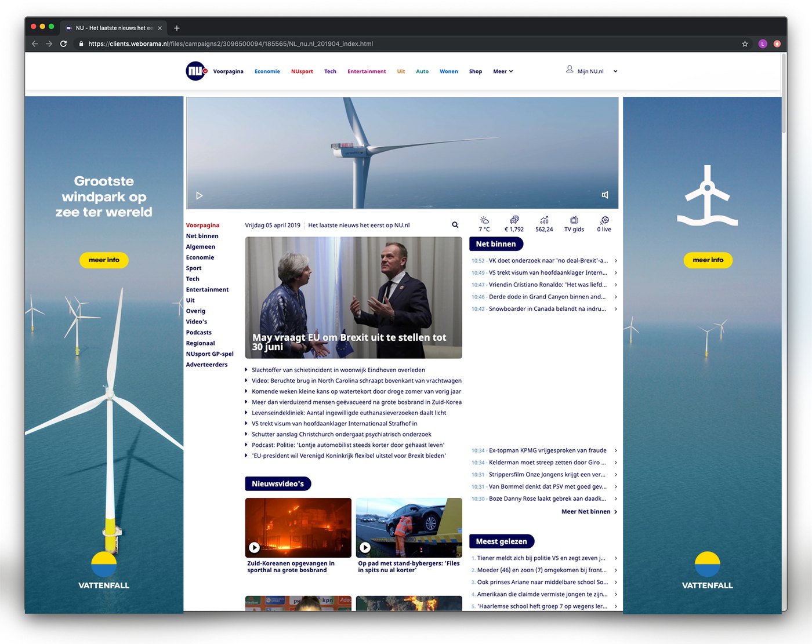812x644 pixels.
Task: Go to Tech in the top navigation
Action: point(330,71)
